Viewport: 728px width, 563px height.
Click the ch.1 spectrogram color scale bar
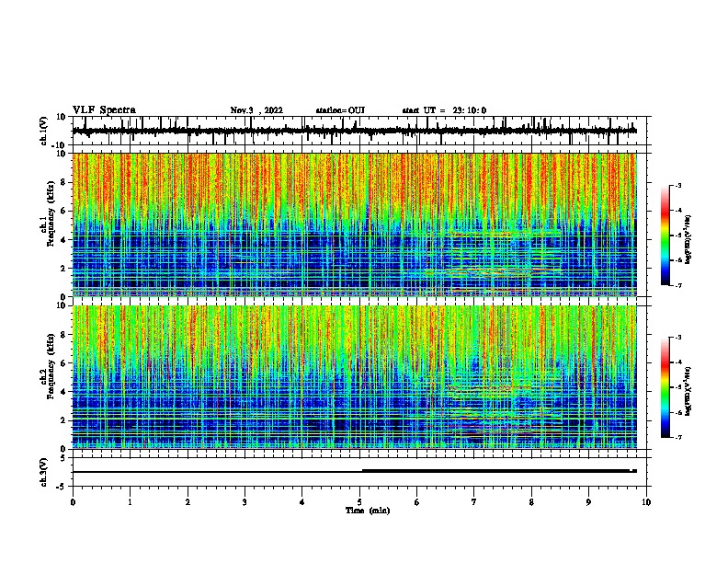click(x=665, y=236)
